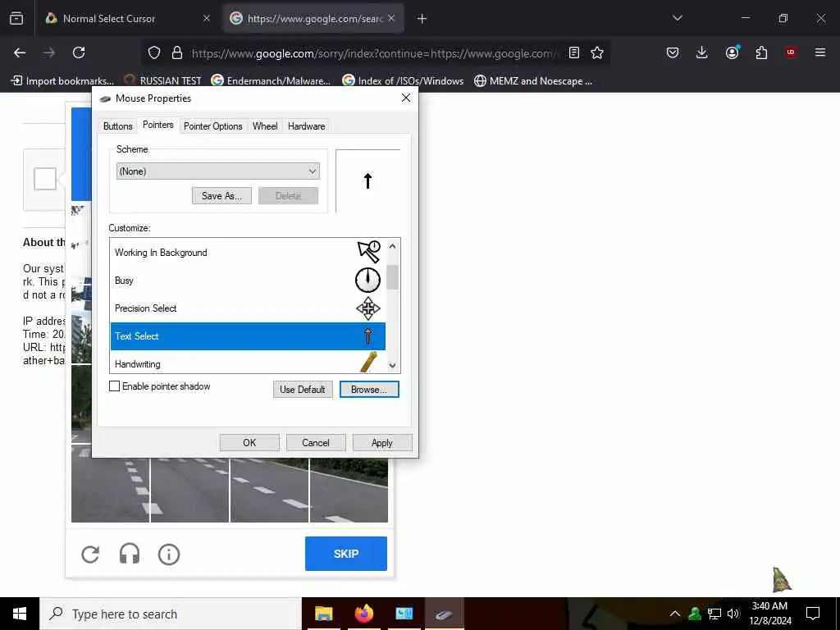Image resolution: width=840 pixels, height=630 pixels.
Task: Switch to the google.com search tab
Action: tap(313, 18)
